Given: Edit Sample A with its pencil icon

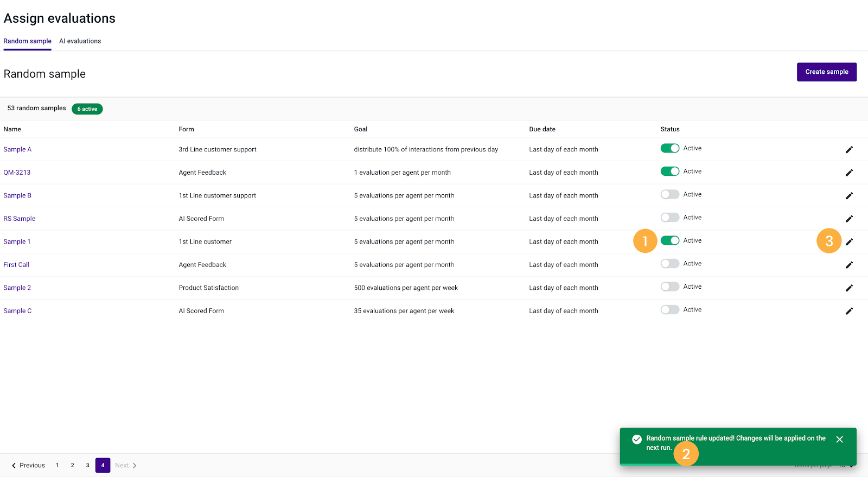Looking at the screenshot, I should (x=849, y=150).
